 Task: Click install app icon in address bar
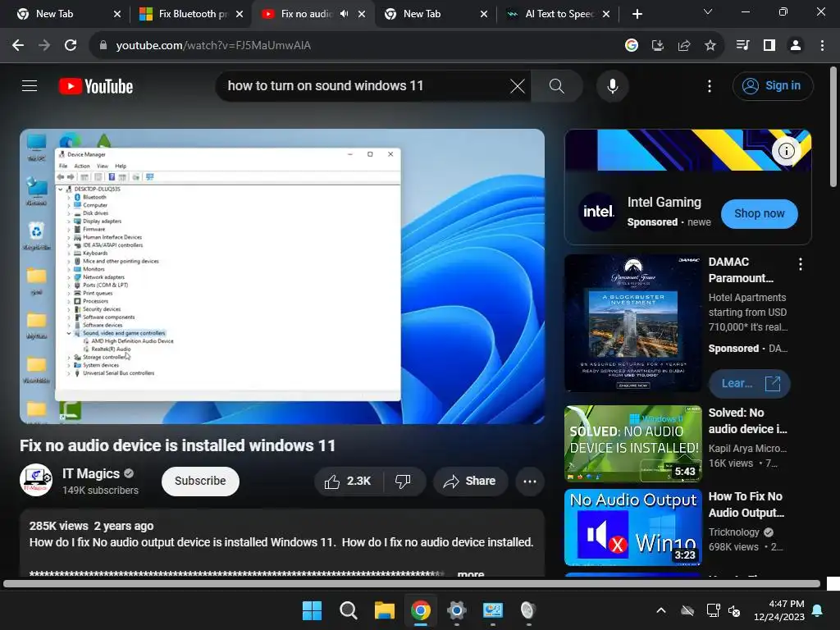658,46
